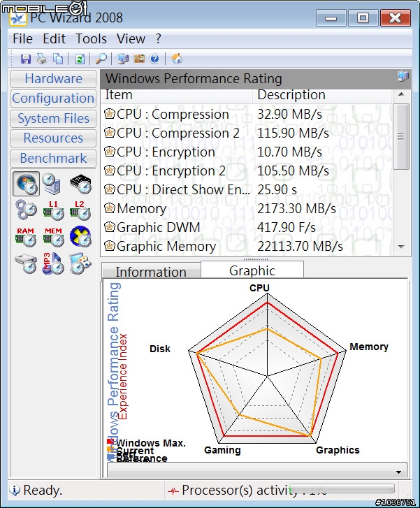Click the red Windows Max. legend swatch
The image size is (420, 508).
pyautogui.click(x=110, y=441)
